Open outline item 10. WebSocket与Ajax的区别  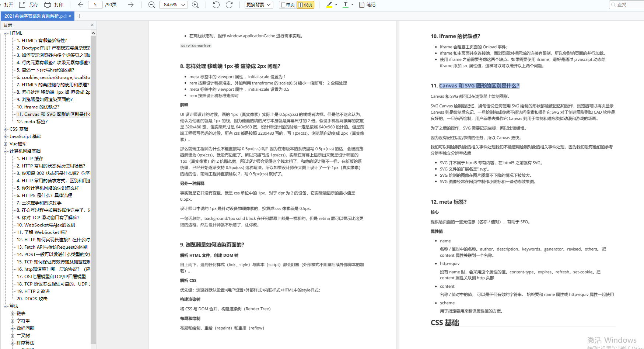coord(46,225)
